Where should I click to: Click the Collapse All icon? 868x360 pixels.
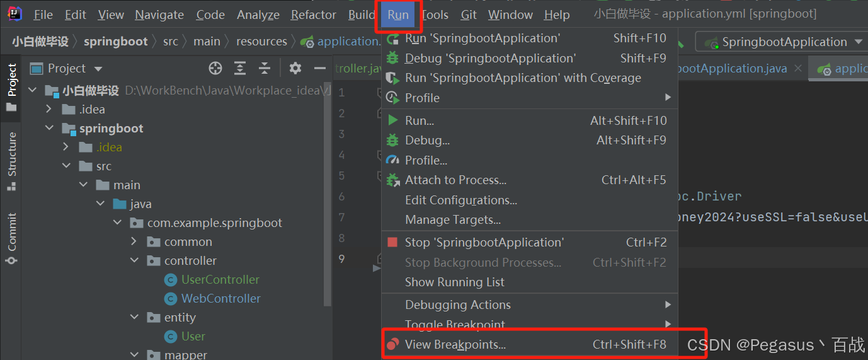pos(265,68)
